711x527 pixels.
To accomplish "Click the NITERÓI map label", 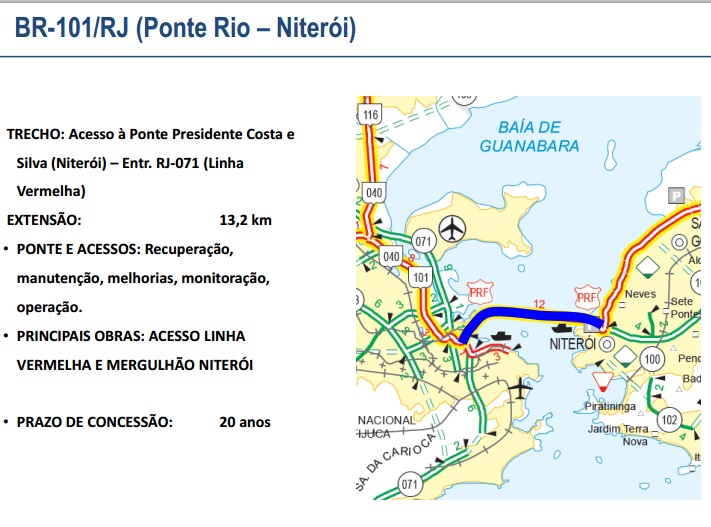I will [573, 344].
